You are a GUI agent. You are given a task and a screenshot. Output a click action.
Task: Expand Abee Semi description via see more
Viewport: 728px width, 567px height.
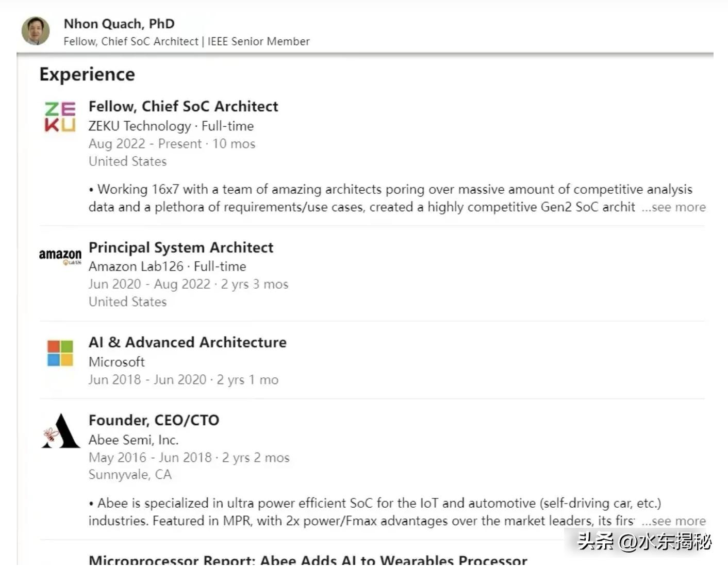coord(673,521)
